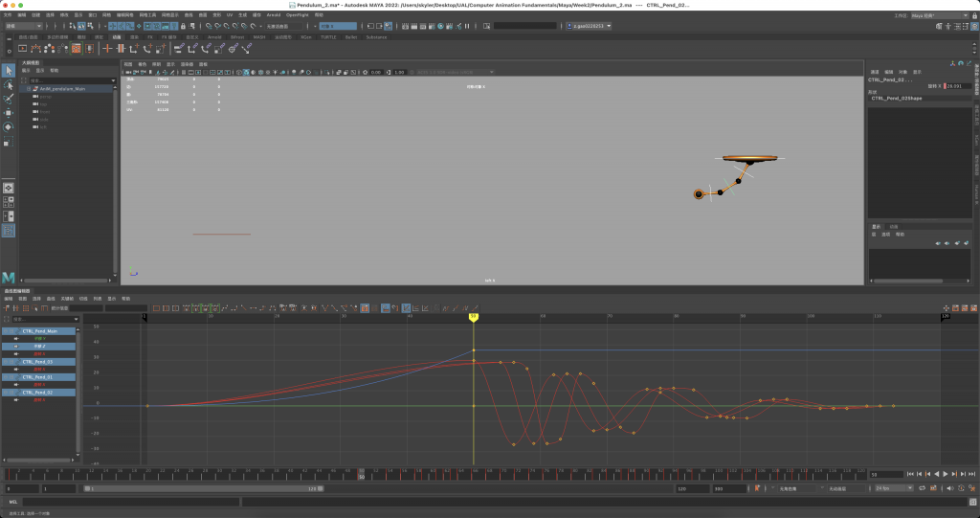The image size is (980, 518).
Task: Toggle cached playback icon
Action: pyautogui.click(x=933, y=488)
